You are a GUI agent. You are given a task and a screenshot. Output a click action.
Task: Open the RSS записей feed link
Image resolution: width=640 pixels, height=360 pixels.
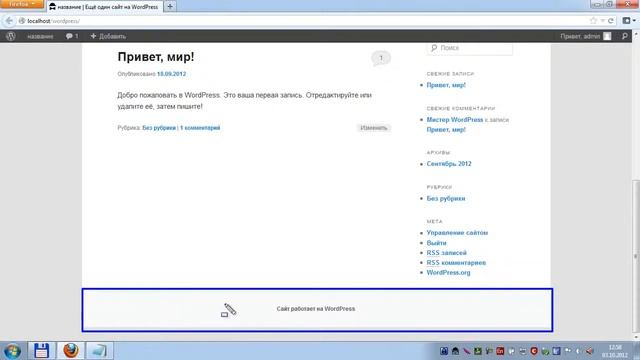447,253
